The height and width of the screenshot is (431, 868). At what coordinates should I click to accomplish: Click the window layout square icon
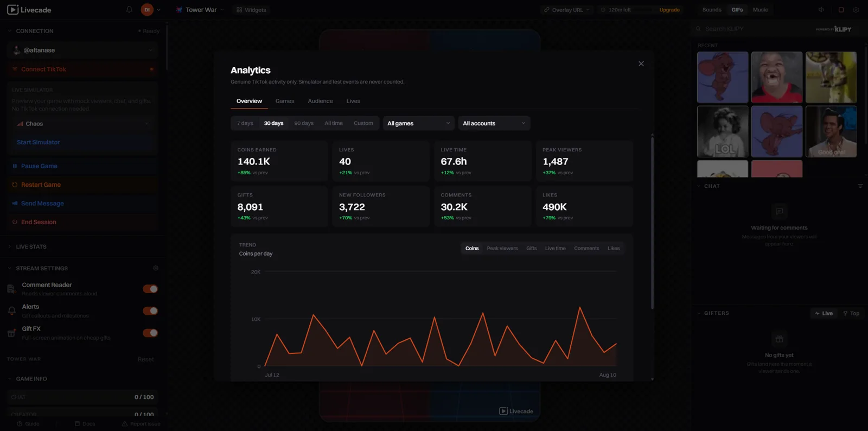[841, 10]
